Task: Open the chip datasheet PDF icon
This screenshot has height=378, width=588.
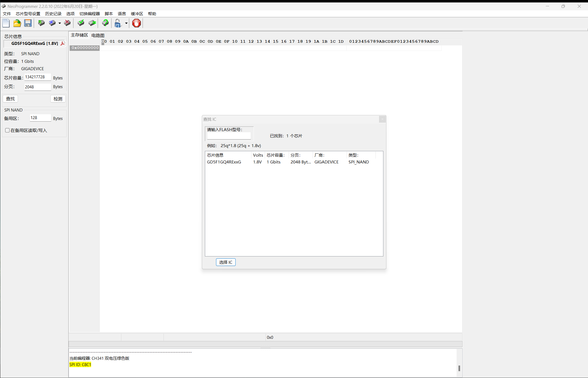Action: click(63, 44)
